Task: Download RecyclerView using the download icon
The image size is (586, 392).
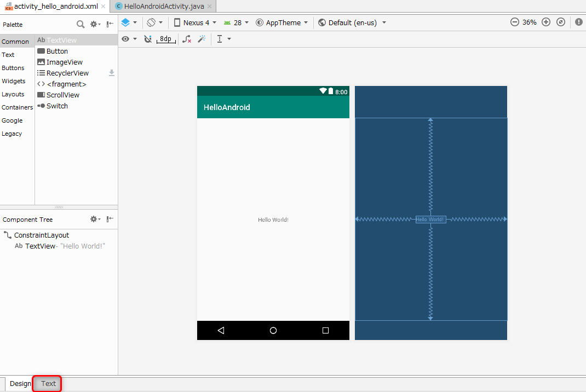Action: pyautogui.click(x=112, y=73)
